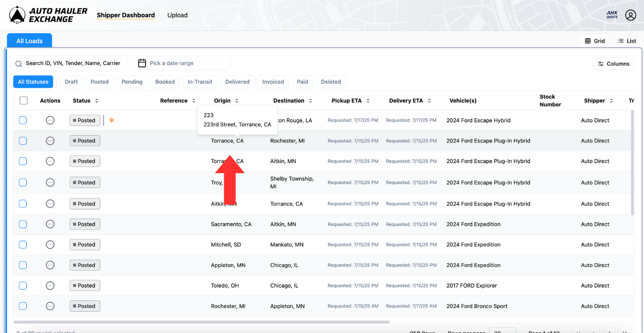Switch to Grid view
This screenshot has height=333, width=644.
tap(594, 41)
